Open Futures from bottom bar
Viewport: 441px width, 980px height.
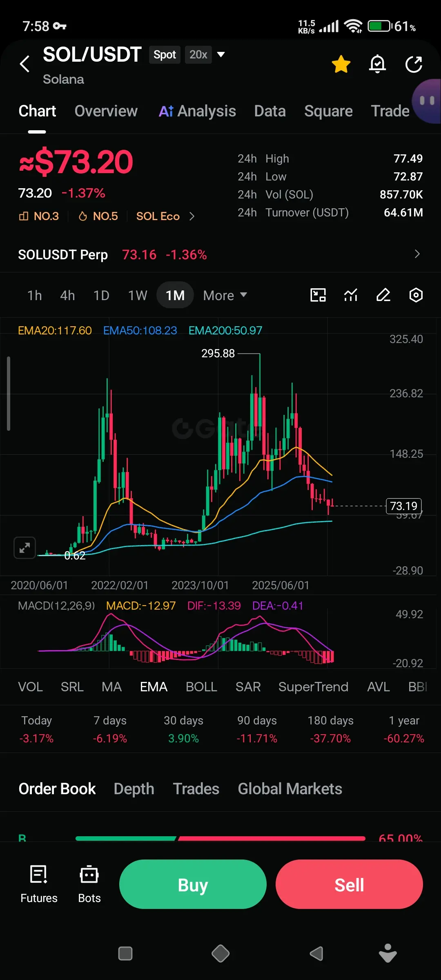(x=39, y=884)
